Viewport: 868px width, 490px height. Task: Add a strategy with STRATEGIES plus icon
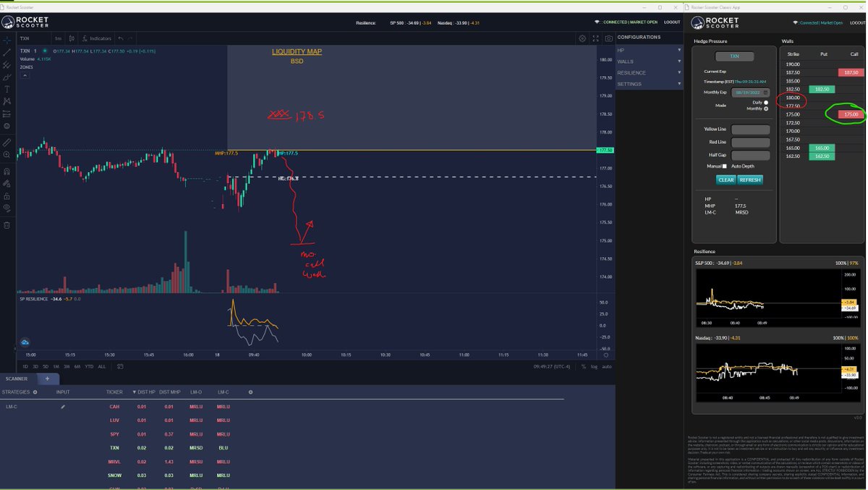(35, 392)
